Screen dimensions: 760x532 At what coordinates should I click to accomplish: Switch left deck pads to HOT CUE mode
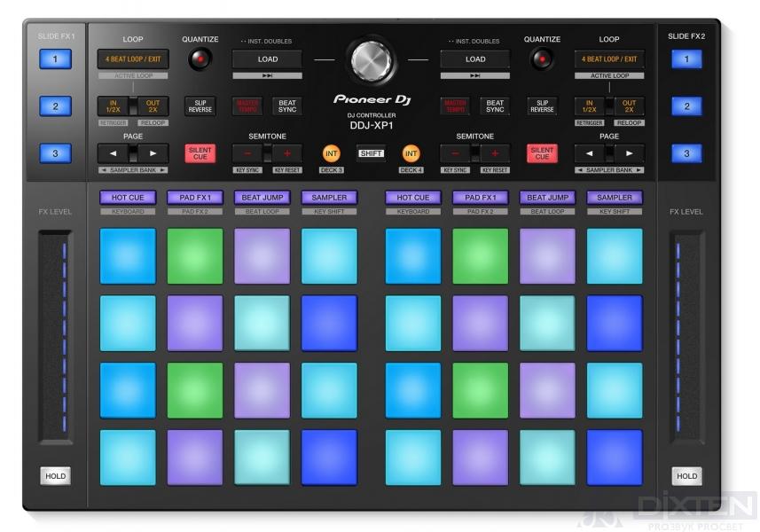pos(128,197)
